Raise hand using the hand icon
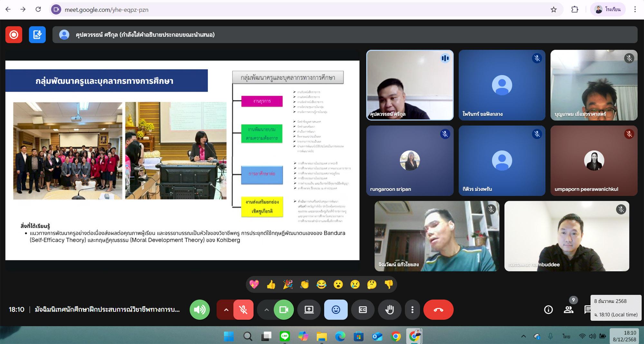Image resolution: width=644 pixels, height=344 pixels. pos(390,310)
